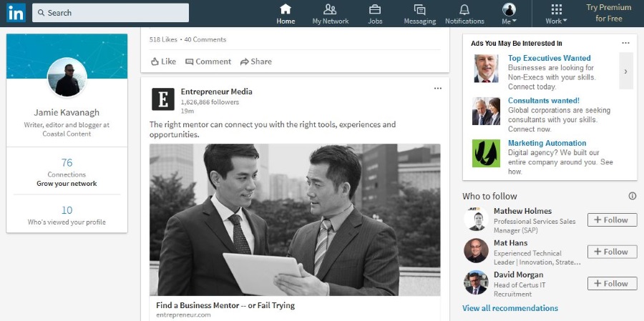Screen dimensions: 644x321
Task: Click the LinkedIn logo icon
Action: pyautogui.click(x=15, y=12)
